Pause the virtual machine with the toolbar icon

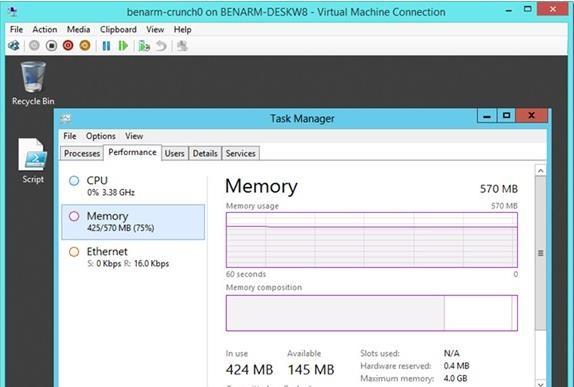(106, 46)
